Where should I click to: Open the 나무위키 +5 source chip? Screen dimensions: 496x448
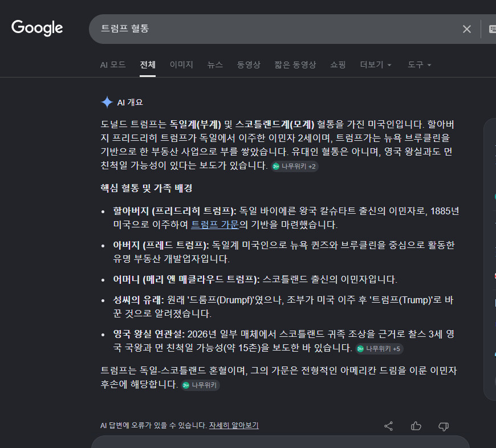(x=379, y=349)
